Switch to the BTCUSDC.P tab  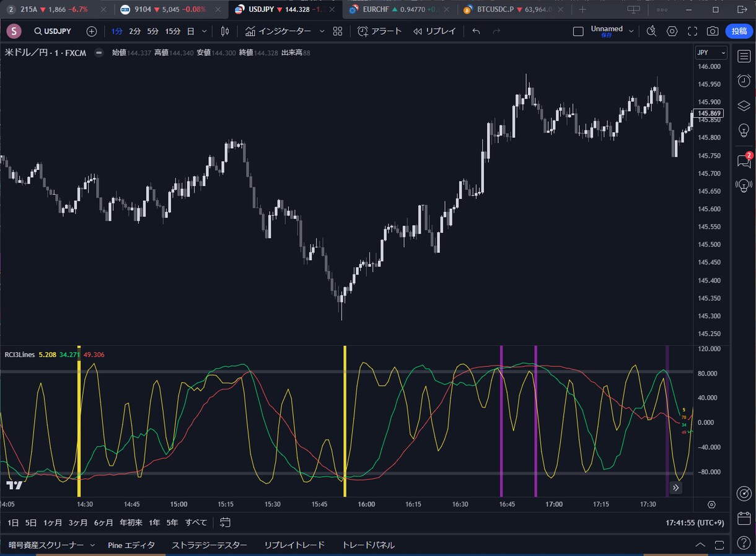click(514, 9)
